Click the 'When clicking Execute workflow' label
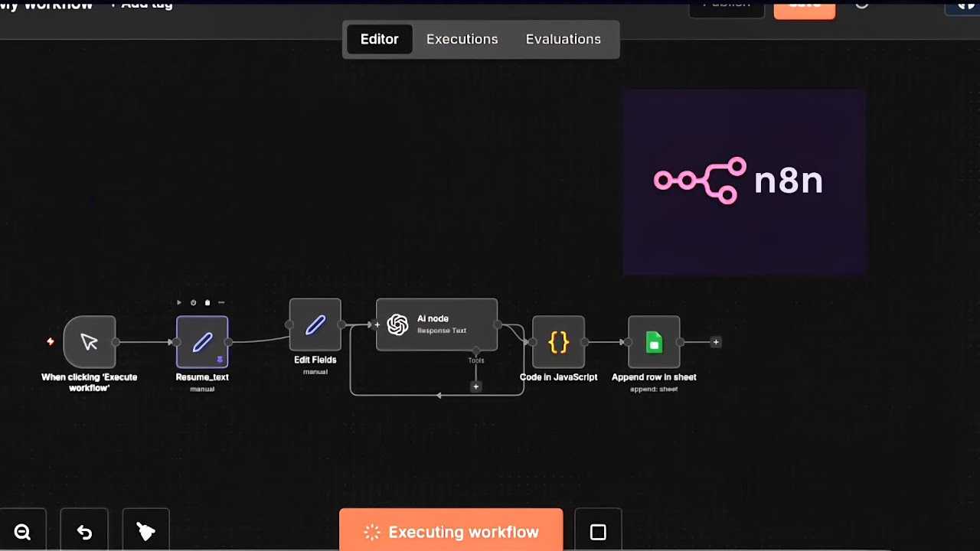 [90, 382]
